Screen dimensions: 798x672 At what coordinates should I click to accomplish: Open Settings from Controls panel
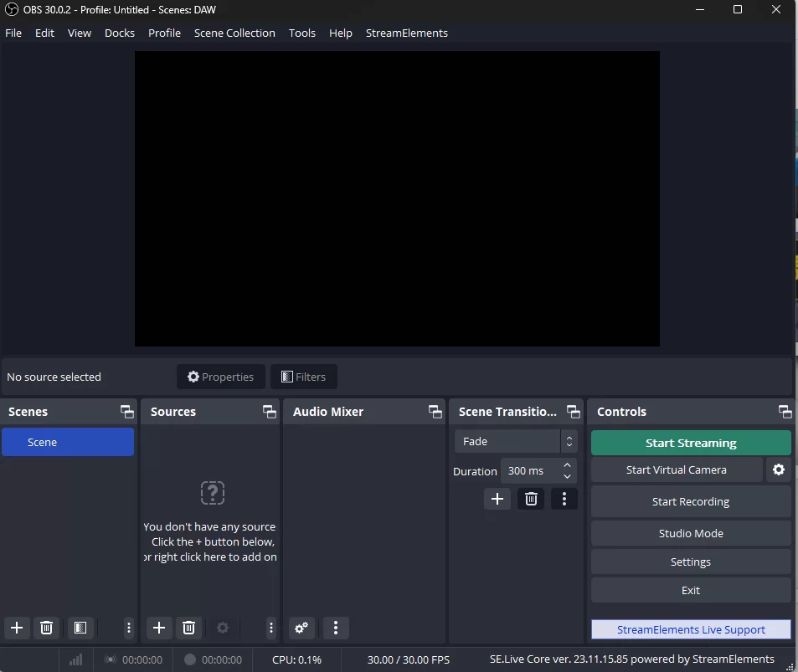[x=691, y=562]
